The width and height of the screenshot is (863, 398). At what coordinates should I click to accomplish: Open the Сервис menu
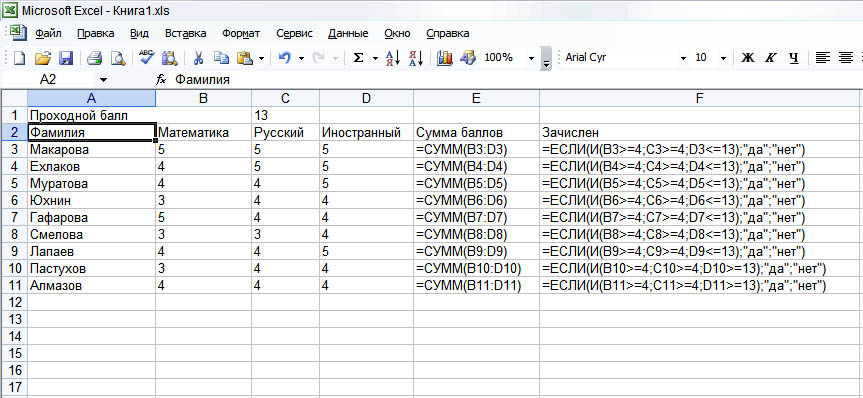coord(294,33)
